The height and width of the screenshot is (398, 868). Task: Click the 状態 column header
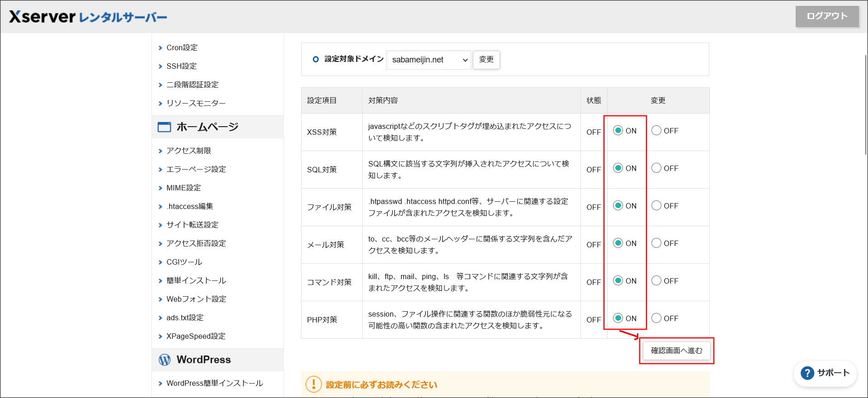(x=594, y=100)
